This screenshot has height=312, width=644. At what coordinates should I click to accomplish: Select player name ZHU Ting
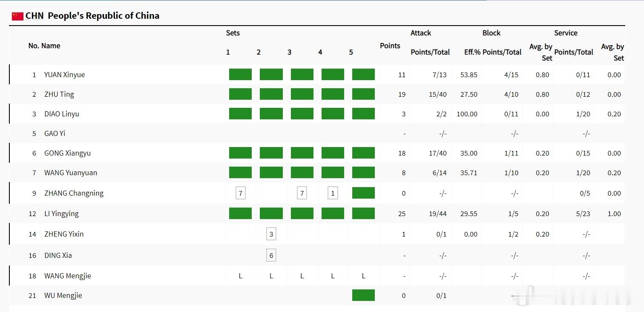click(x=59, y=94)
